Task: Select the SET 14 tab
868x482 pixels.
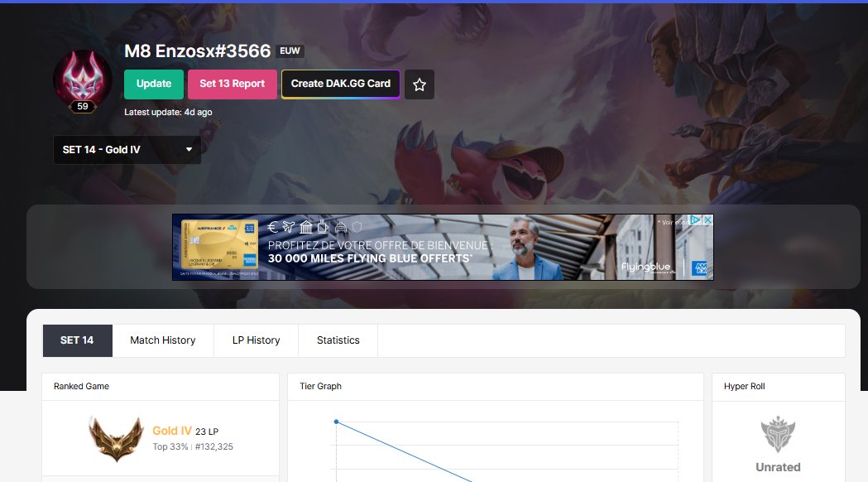Action: [x=78, y=340]
